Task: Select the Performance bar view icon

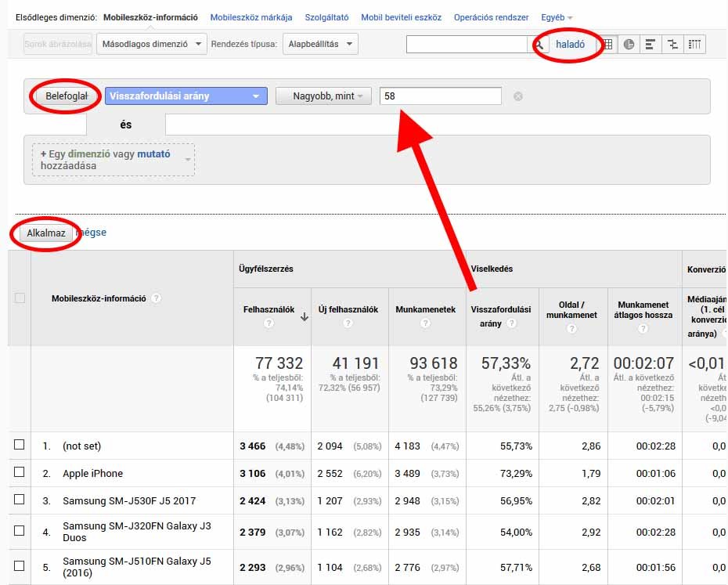Action: click(650, 45)
